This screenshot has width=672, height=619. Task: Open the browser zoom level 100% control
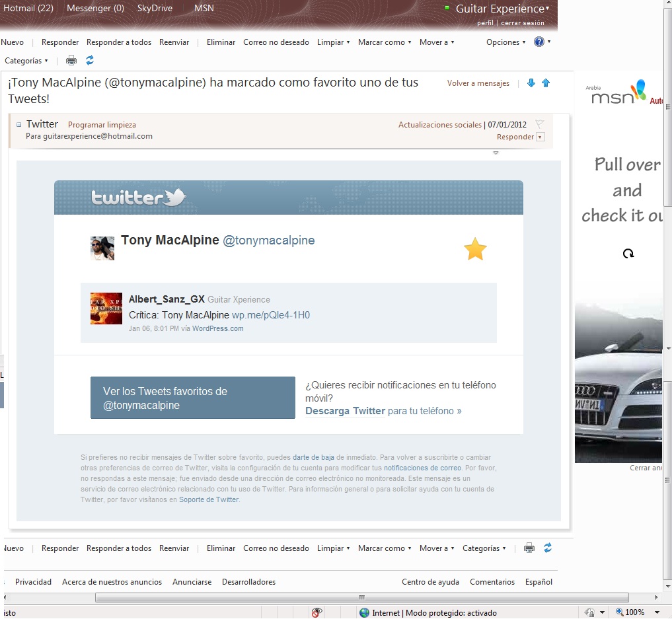tap(638, 612)
